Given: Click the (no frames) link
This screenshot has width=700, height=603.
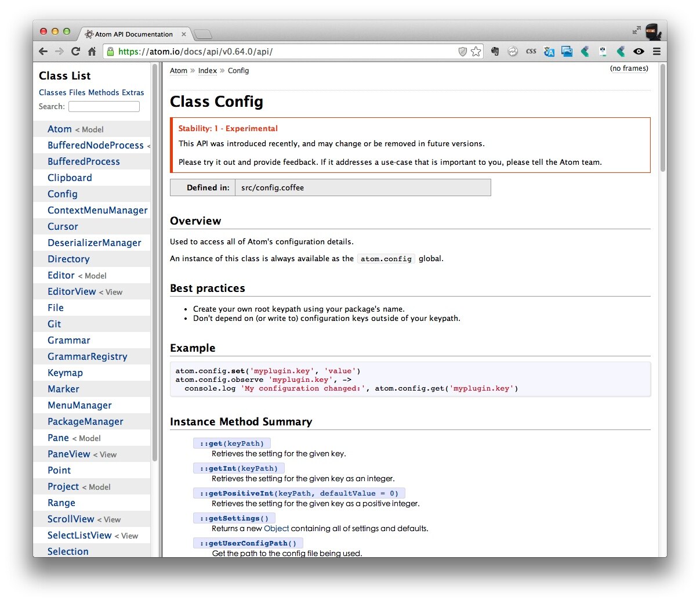Looking at the screenshot, I should coord(629,68).
